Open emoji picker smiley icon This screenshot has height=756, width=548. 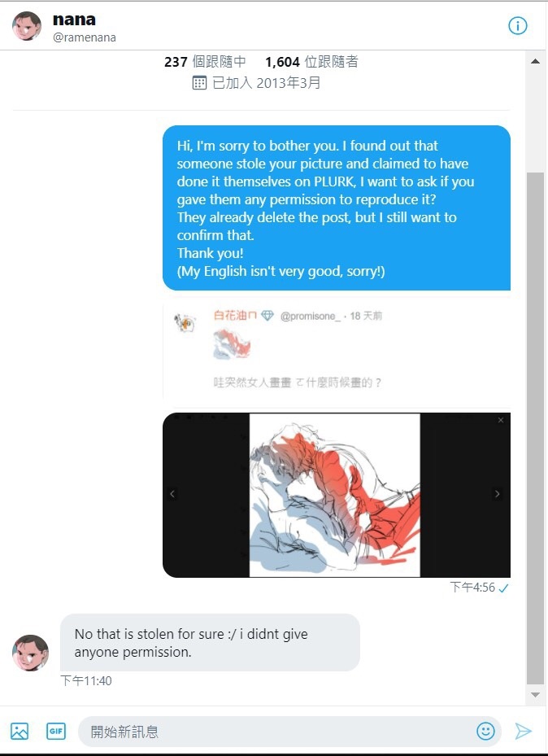(x=485, y=731)
